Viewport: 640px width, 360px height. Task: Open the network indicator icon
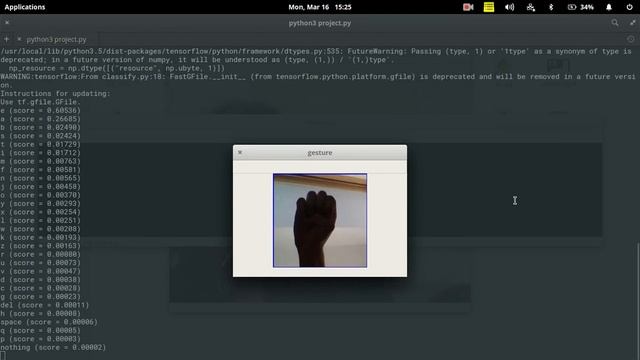tap(531, 7)
